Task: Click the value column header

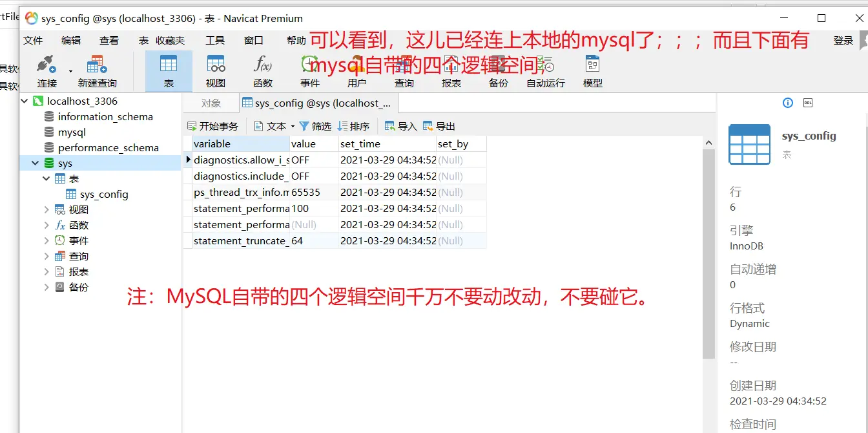Action: (x=315, y=144)
